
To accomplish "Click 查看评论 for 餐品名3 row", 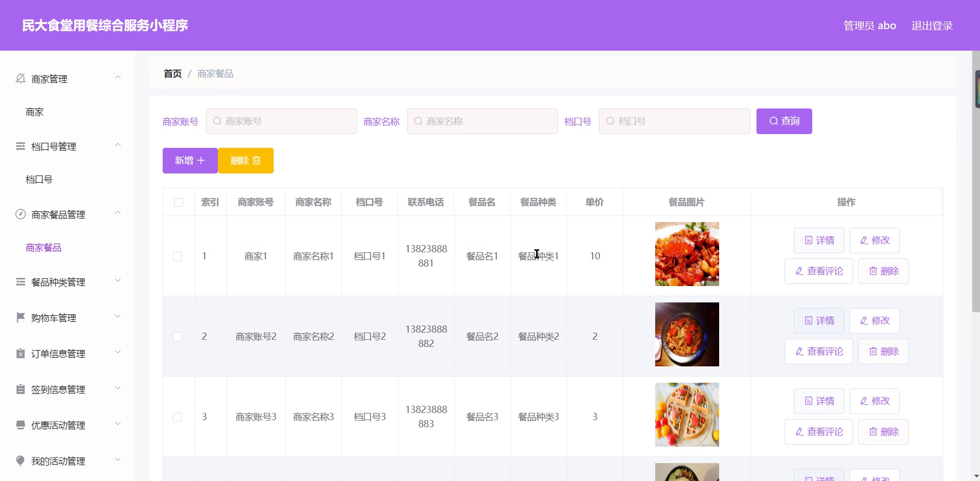I will click(819, 432).
